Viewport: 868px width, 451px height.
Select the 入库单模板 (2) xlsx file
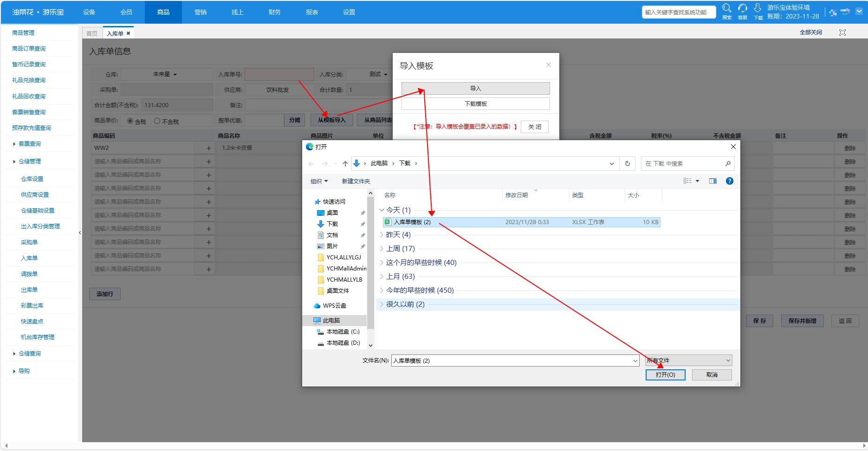tap(521, 222)
